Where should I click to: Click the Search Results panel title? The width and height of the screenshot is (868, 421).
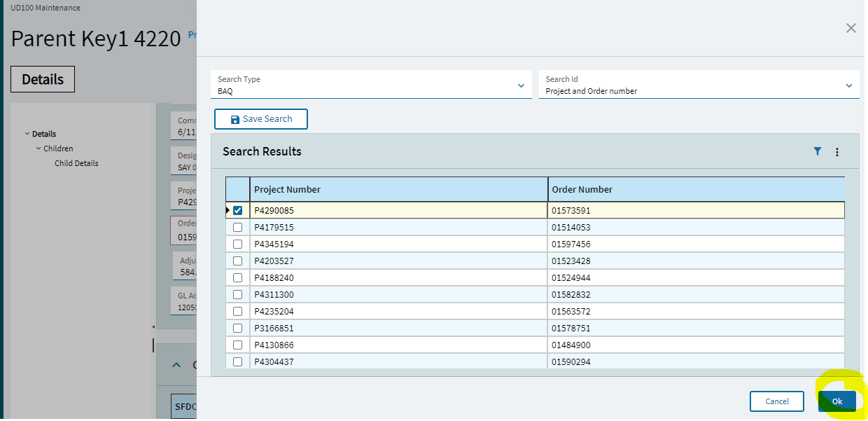(x=262, y=151)
